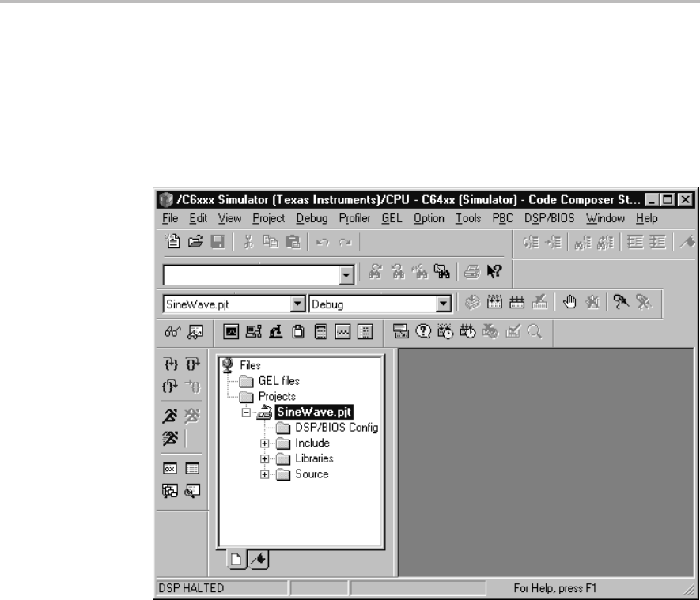Image resolution: width=700 pixels, height=600 pixels.
Task: Open the Tools menu
Action: [x=468, y=219]
